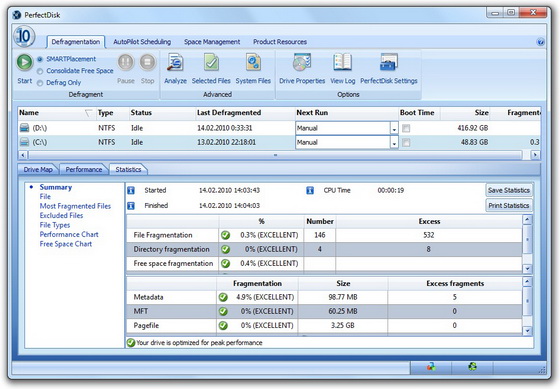Open the Summary statistics link
The image size is (560, 389).
(56, 187)
